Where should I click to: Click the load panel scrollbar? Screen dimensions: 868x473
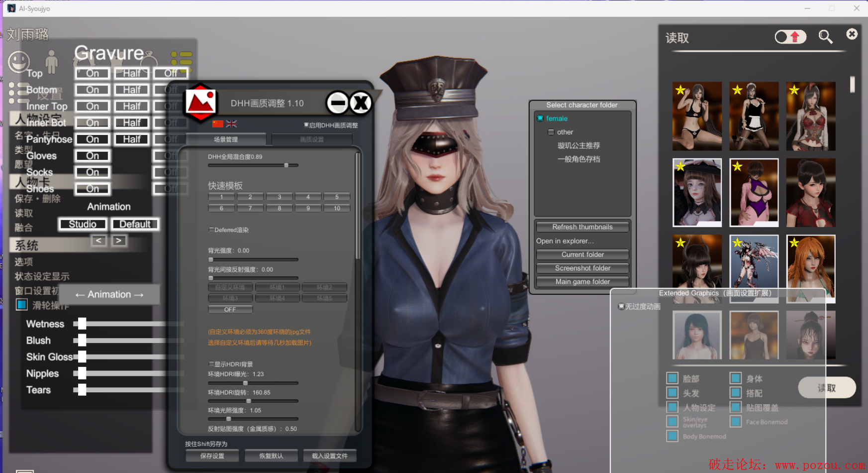click(x=852, y=84)
